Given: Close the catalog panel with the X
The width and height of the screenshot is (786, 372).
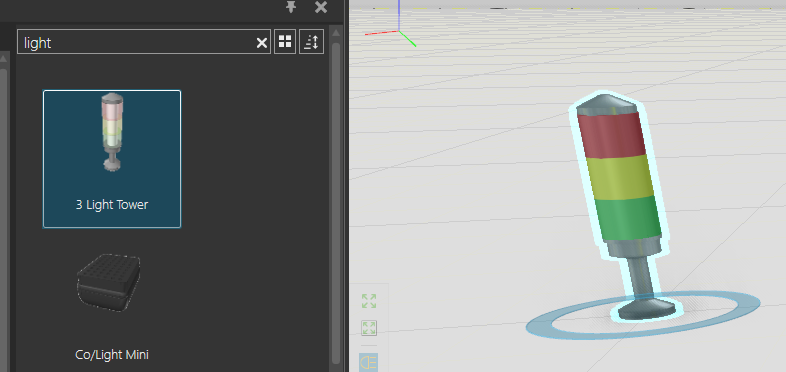Looking at the screenshot, I should (321, 7).
